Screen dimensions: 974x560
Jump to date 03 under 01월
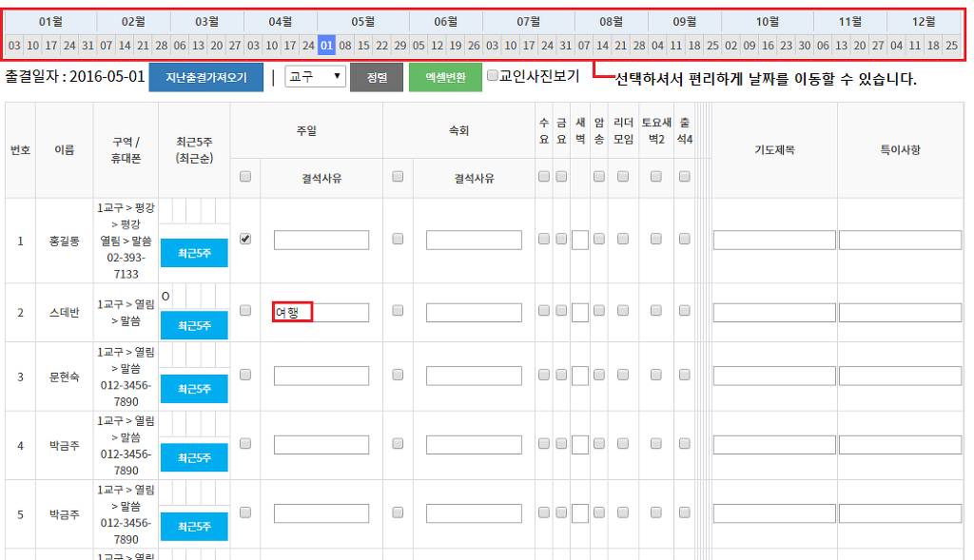14,46
